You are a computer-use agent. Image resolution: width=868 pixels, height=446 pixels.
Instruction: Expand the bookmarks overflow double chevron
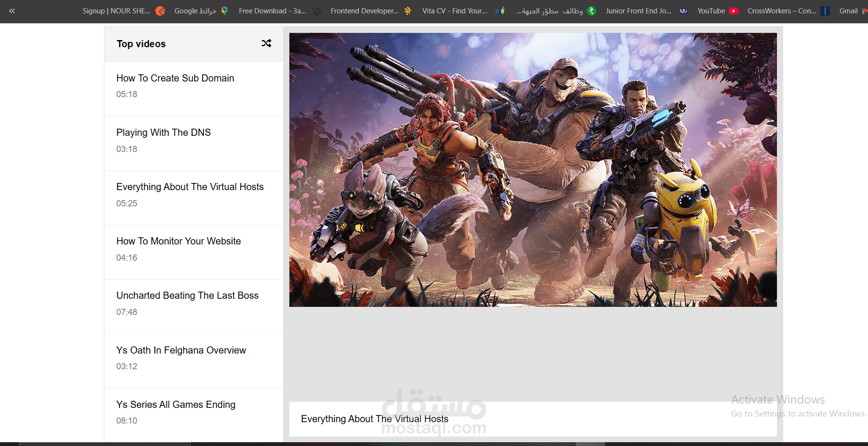(12, 11)
